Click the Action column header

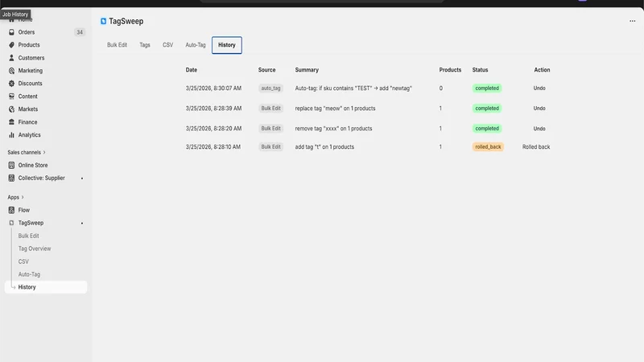(x=542, y=70)
